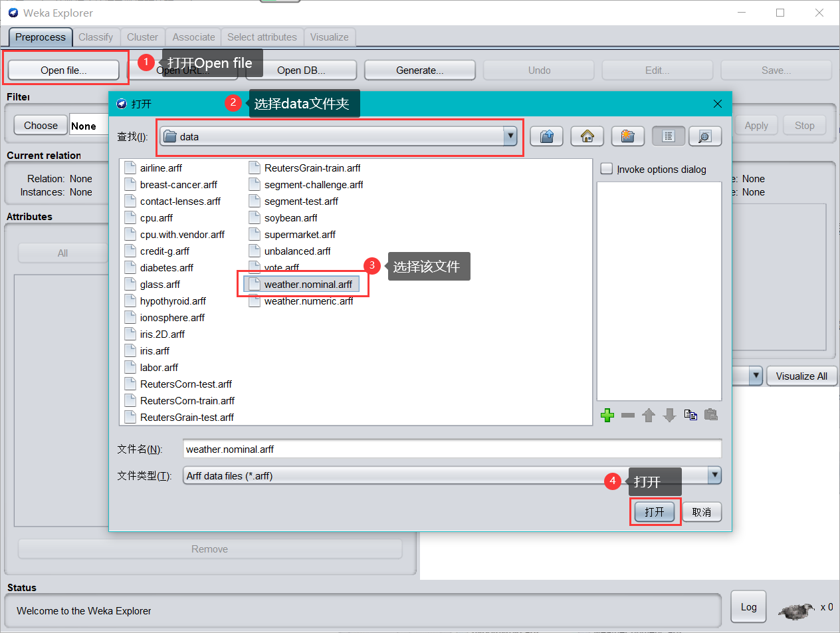Close the 打开 file dialog
Viewport: 840px width, 633px height.
(x=718, y=104)
